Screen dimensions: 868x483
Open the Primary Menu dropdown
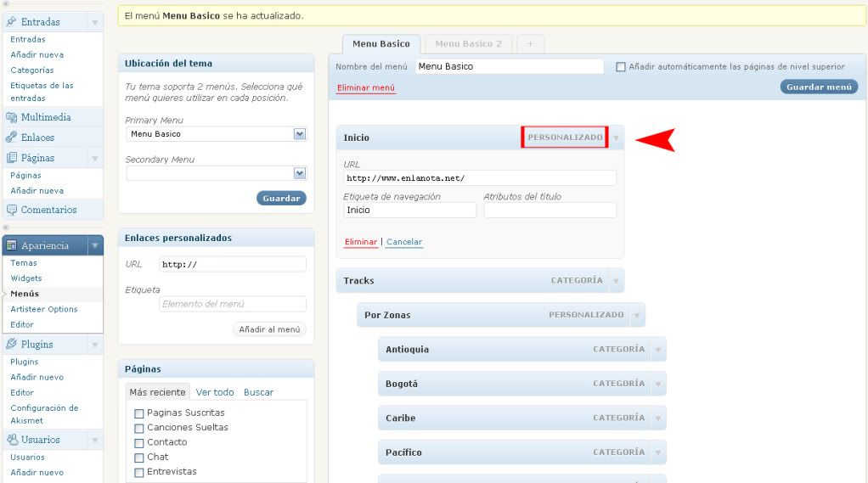coord(299,134)
